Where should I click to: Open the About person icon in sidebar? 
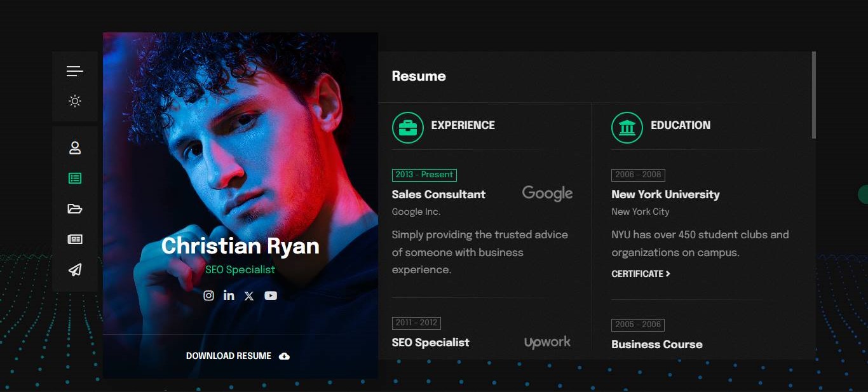click(75, 148)
